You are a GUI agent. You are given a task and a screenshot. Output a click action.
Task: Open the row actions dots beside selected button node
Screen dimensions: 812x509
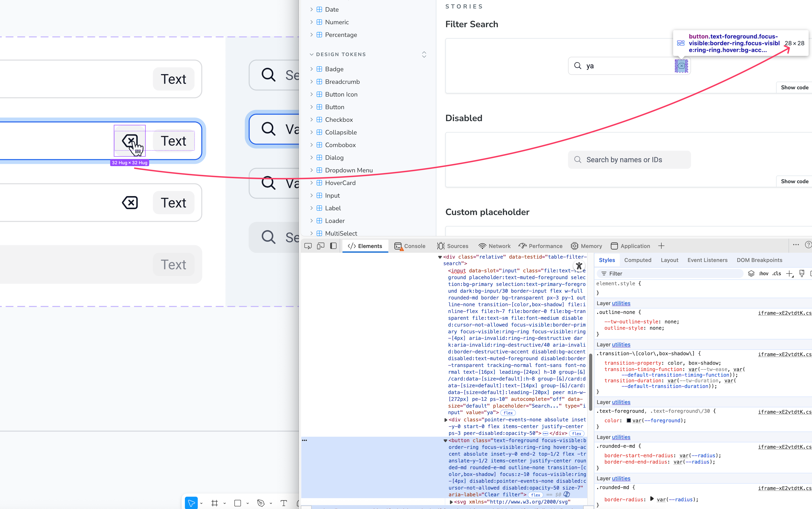click(x=304, y=440)
